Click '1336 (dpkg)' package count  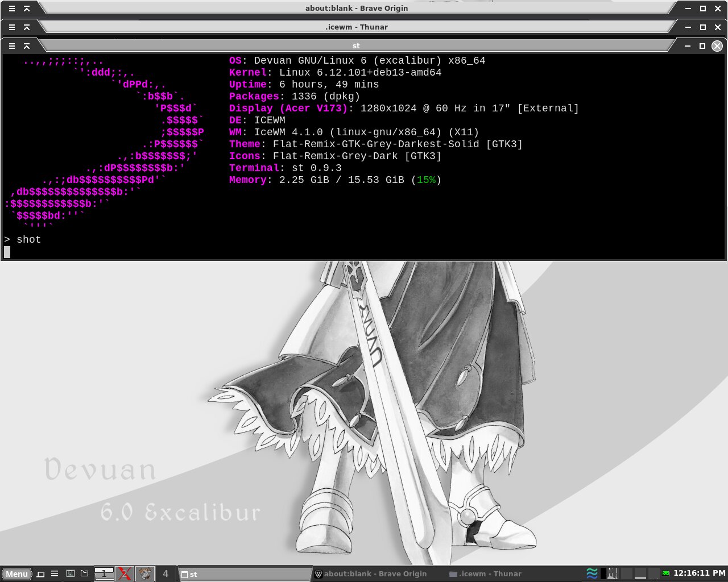(326, 97)
